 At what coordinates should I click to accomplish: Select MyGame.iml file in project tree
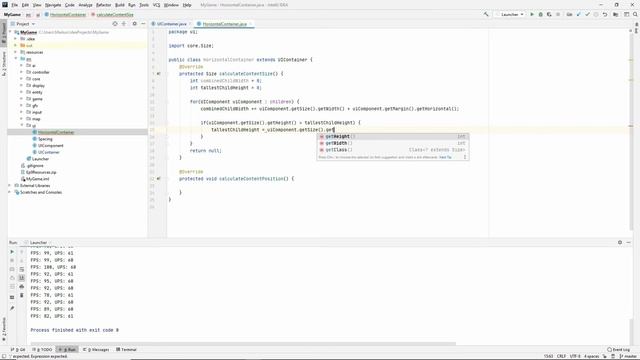[x=38, y=179]
